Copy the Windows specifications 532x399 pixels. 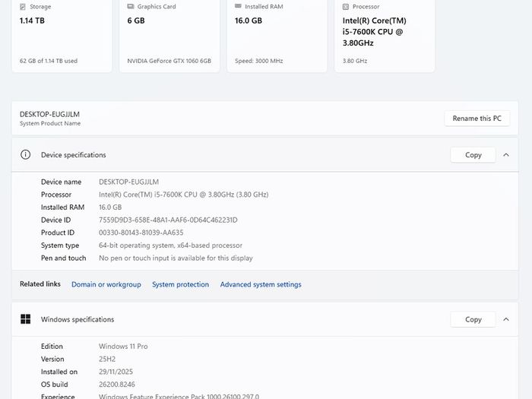[x=473, y=319]
